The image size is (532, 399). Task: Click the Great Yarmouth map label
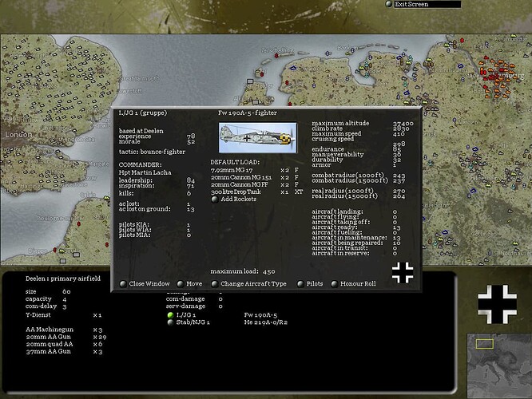click(x=140, y=79)
